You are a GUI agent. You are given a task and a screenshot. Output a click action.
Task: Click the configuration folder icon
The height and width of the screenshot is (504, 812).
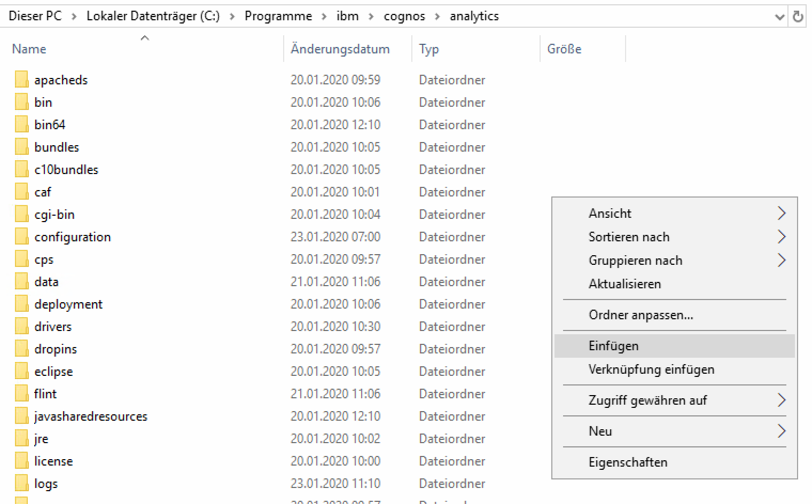coord(21,237)
